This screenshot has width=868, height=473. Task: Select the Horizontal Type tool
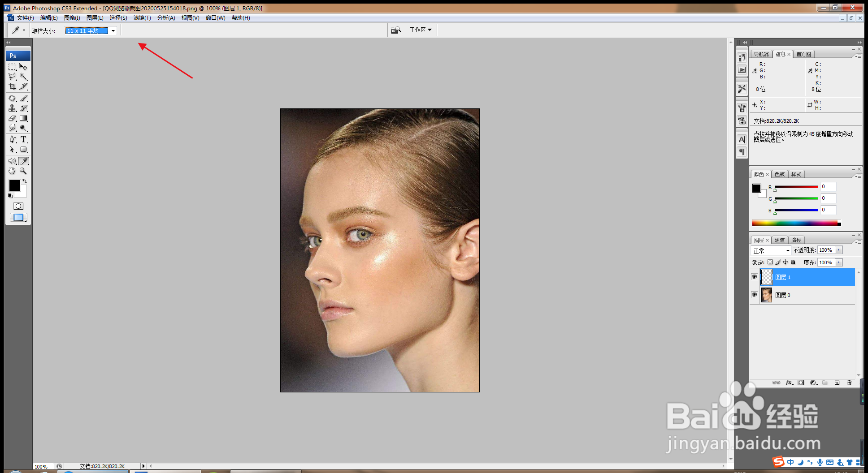coord(24,140)
